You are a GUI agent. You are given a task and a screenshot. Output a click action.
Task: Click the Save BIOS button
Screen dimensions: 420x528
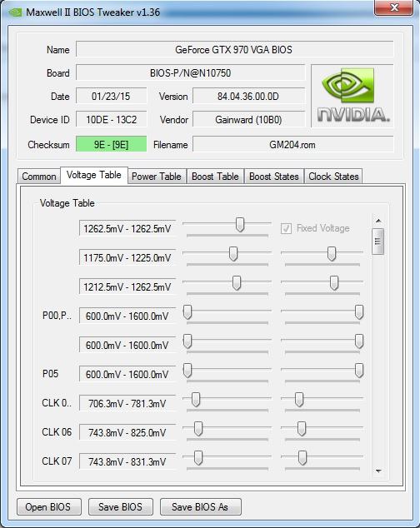[120, 507]
